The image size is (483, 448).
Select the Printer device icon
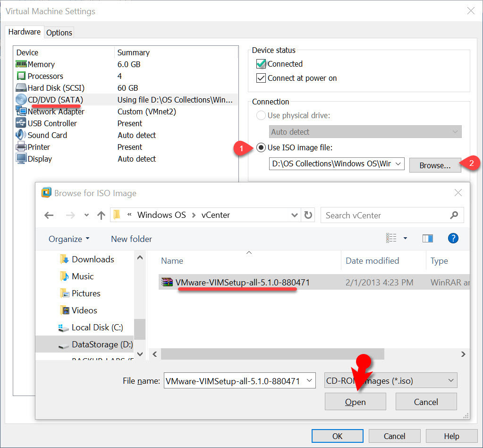click(21, 146)
